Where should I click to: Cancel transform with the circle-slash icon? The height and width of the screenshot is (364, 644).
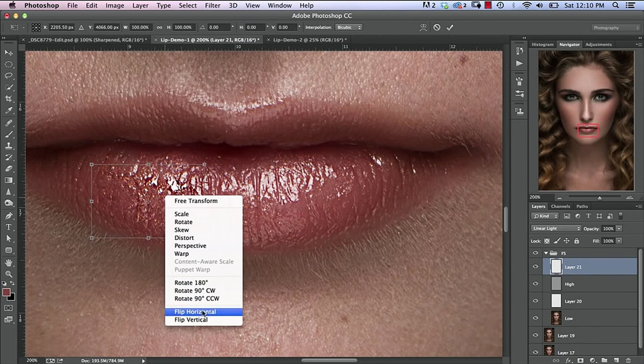[x=437, y=27]
